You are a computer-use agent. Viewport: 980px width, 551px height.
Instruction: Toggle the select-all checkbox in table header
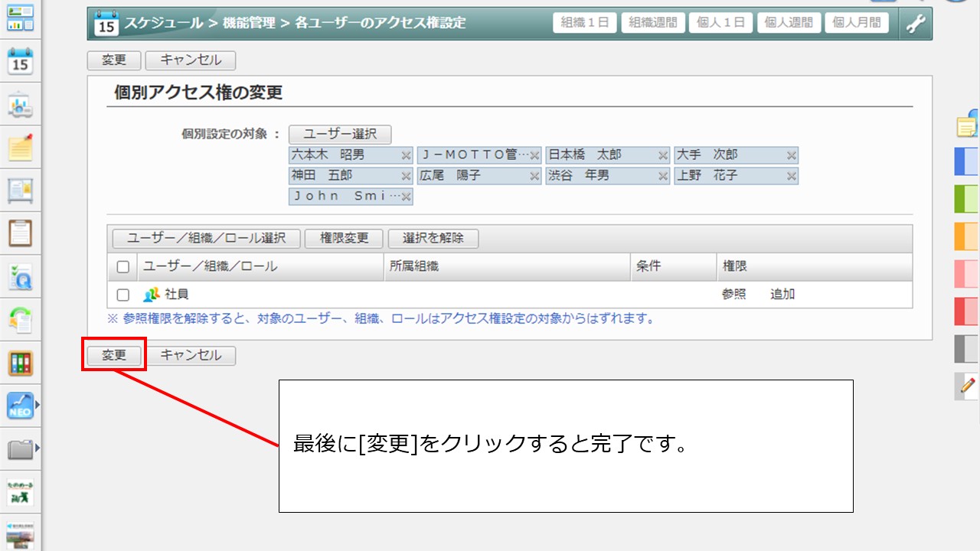pos(123,267)
